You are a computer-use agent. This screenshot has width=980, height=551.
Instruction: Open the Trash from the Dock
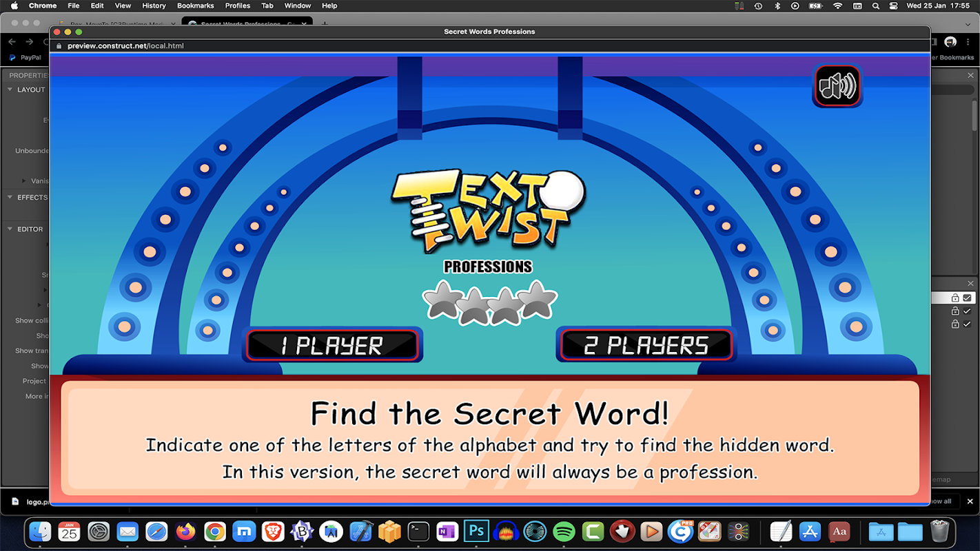tap(939, 531)
